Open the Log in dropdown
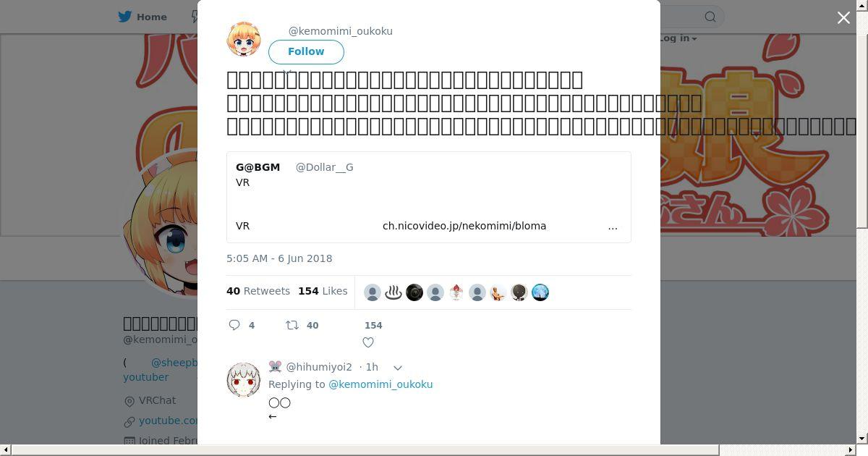The height and width of the screenshot is (456, 868). [x=677, y=38]
